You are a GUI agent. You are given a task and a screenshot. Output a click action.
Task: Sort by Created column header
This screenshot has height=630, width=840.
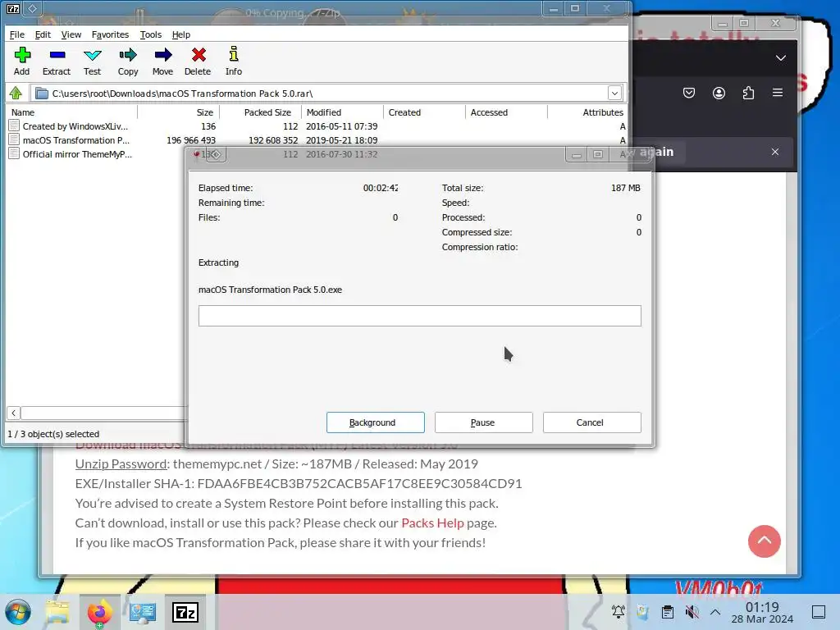[x=424, y=112]
